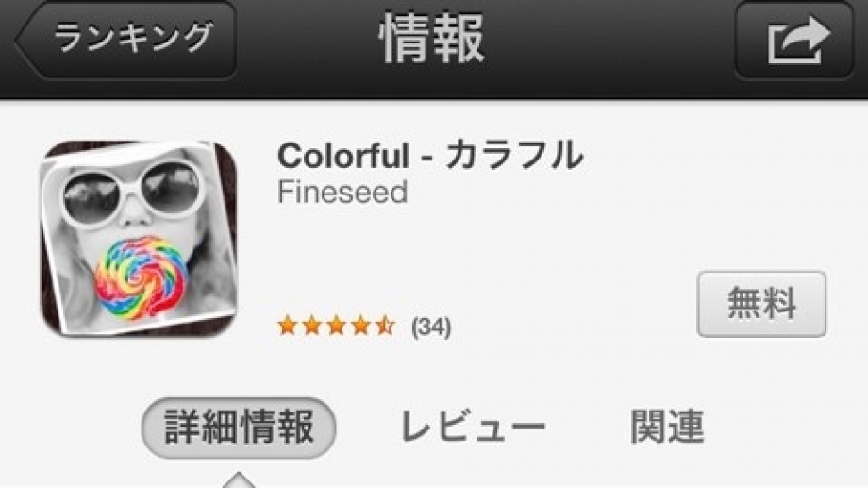Open the 関連 tab
The width and height of the screenshot is (868, 488).
667,427
